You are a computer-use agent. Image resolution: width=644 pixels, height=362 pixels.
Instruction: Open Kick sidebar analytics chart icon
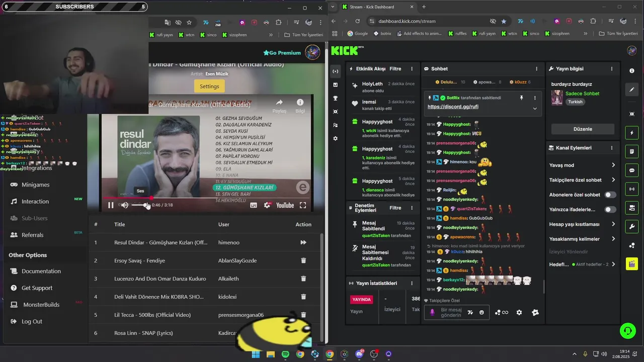tap(336, 85)
